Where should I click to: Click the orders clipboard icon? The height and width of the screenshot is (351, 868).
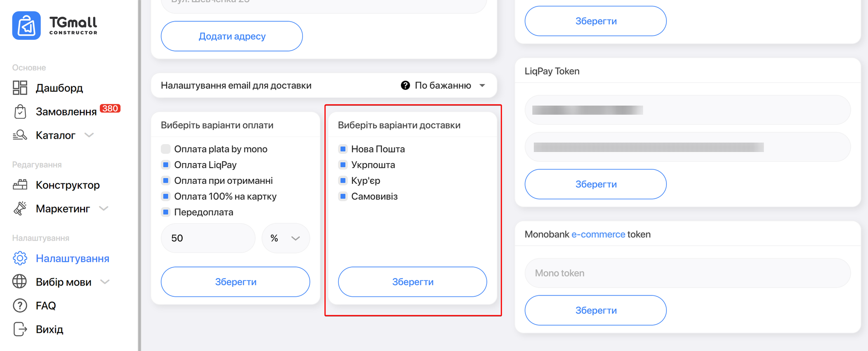20,112
